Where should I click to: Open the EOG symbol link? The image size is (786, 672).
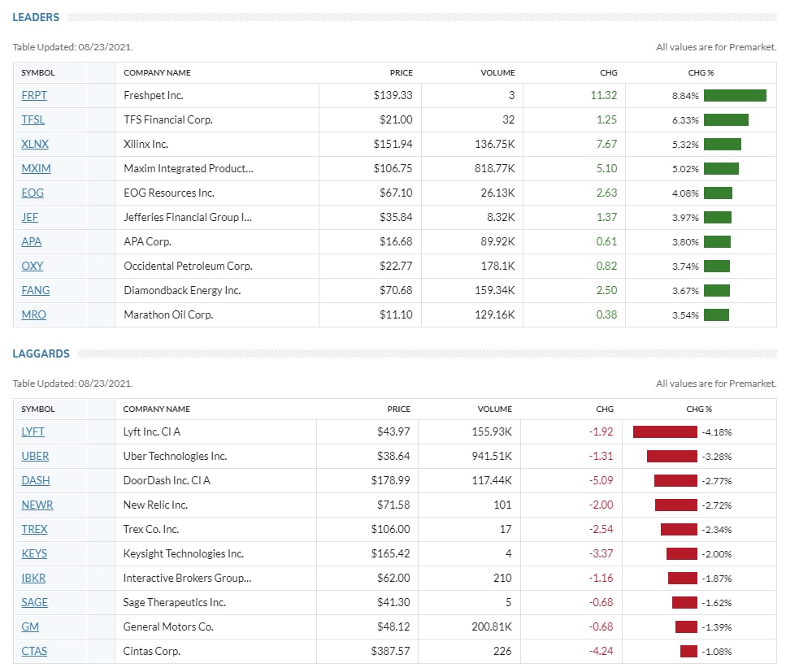click(33, 193)
